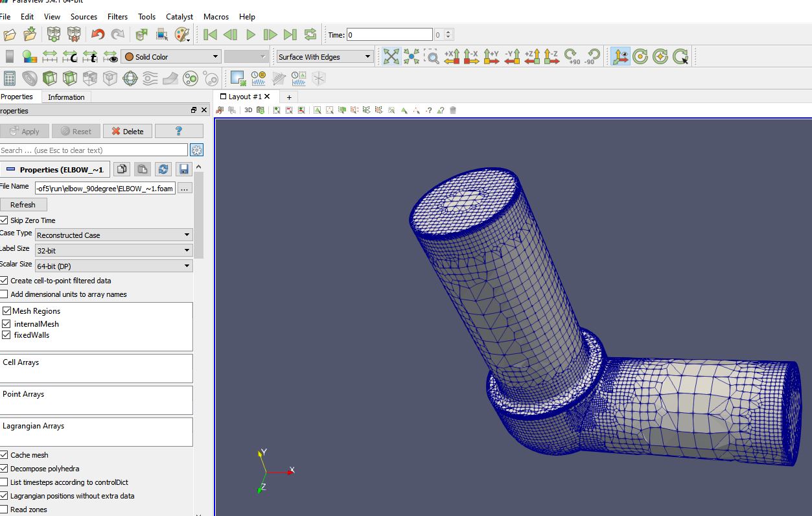Click the Apply button
Viewport: 812px width, 516px height.
[25, 130]
